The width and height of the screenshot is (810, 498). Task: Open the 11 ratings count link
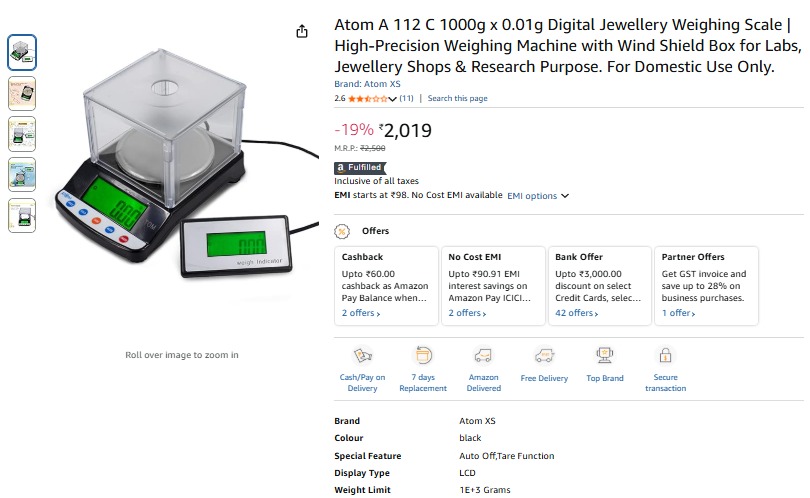click(x=406, y=99)
